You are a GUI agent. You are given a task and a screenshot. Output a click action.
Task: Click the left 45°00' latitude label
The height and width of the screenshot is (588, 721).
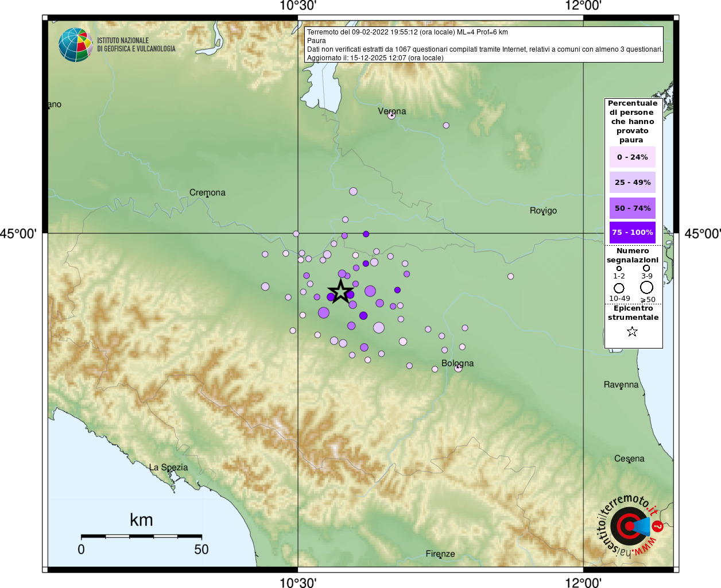tap(18, 234)
